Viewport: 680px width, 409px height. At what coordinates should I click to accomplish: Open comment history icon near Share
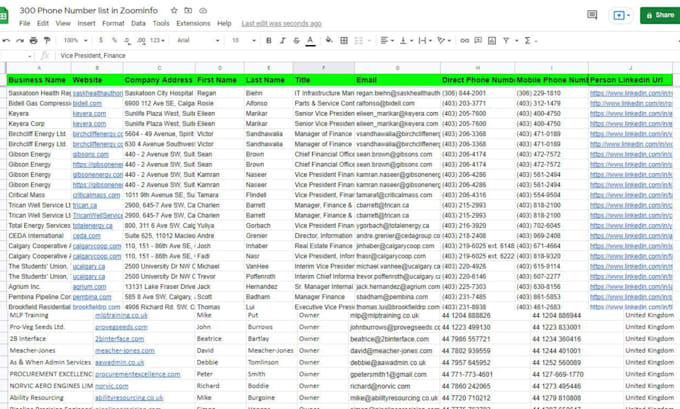(592, 15)
